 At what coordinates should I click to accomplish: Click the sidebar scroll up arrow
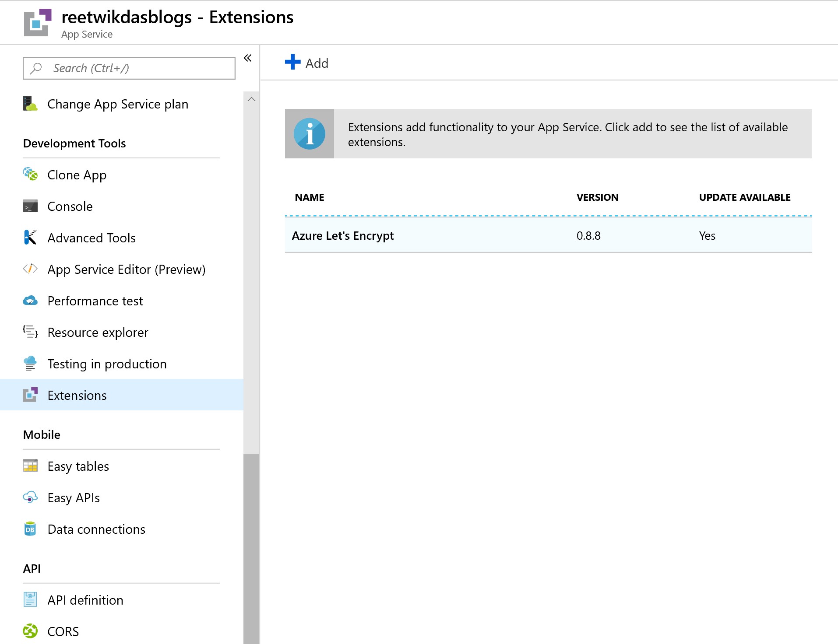[x=251, y=99]
